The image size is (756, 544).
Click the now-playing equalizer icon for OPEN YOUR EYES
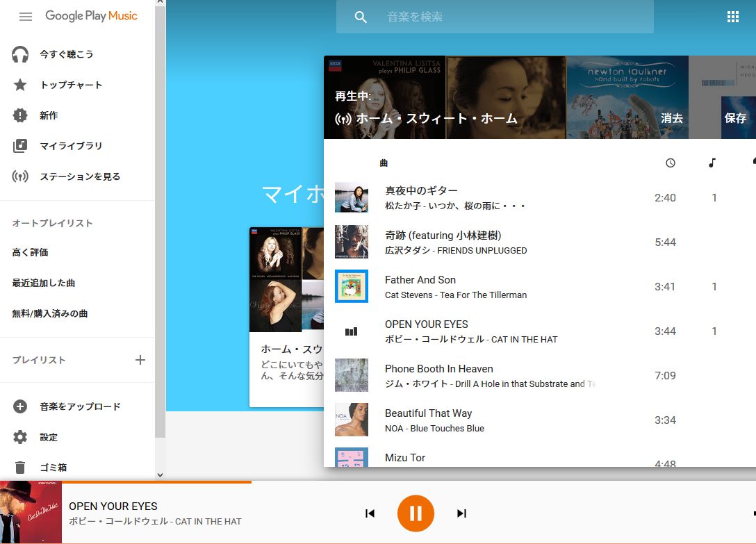352,331
